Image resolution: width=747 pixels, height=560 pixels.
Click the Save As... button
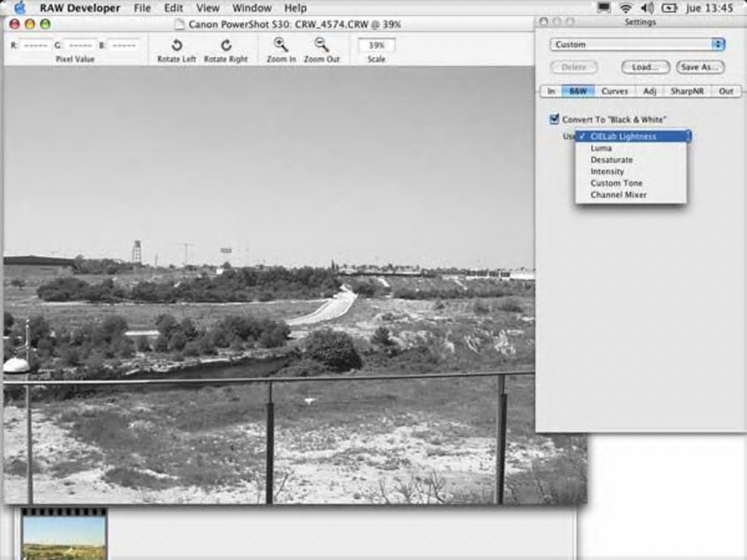tap(700, 67)
